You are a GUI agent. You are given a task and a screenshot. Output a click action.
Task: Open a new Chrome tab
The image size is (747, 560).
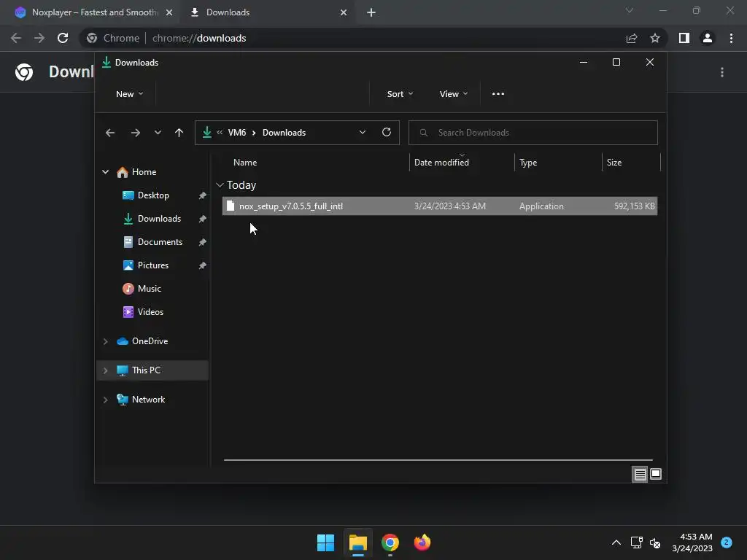(x=371, y=12)
